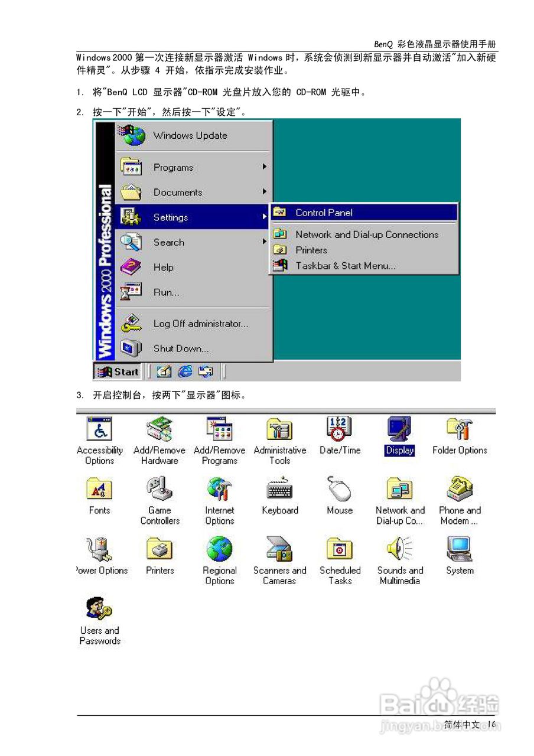This screenshot has height=756, width=534.
Task: Click the Start button
Action: pos(118,372)
